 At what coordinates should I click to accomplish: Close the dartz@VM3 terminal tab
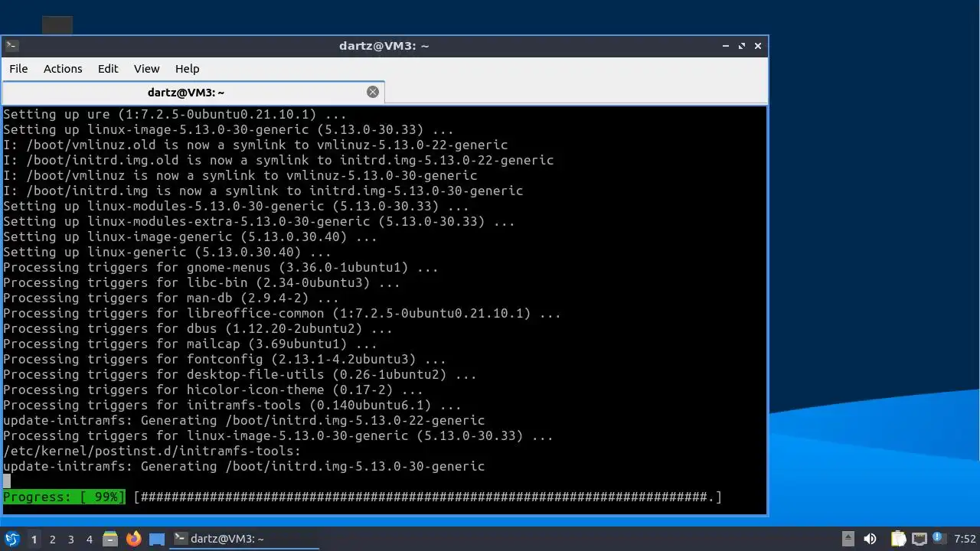(373, 92)
